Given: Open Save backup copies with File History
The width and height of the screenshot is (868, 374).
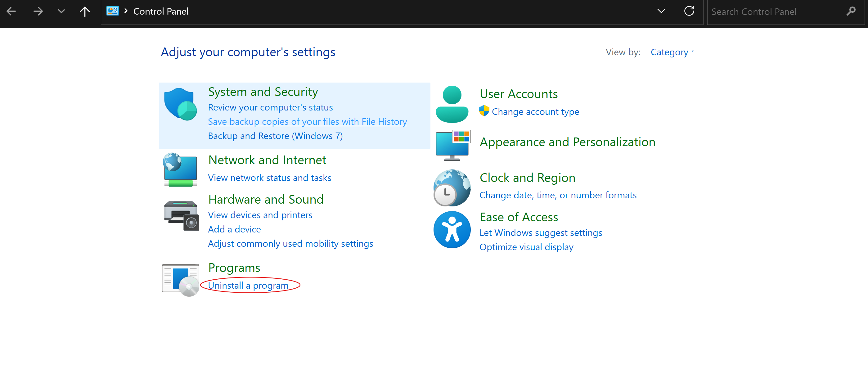Looking at the screenshot, I should [307, 122].
